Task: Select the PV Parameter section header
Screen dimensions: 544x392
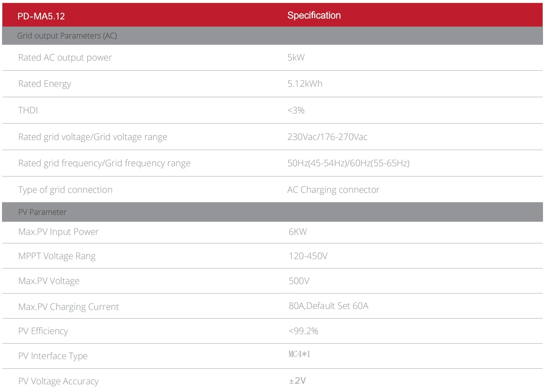Action: click(42, 212)
